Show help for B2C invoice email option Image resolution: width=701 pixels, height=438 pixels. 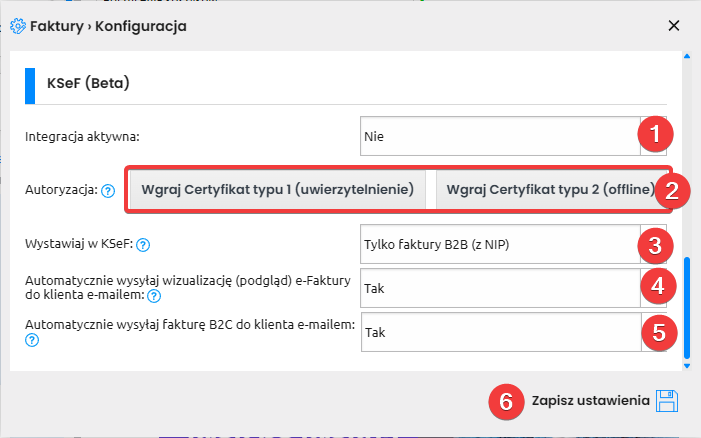(31, 340)
